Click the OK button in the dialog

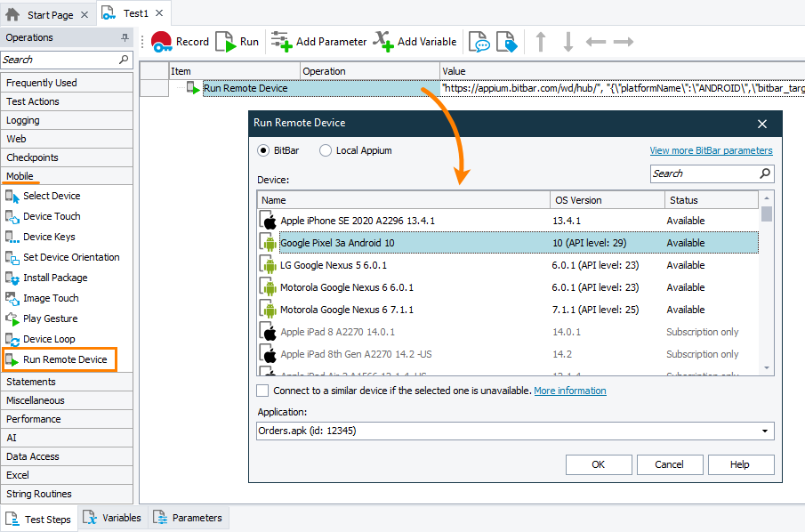click(x=599, y=464)
